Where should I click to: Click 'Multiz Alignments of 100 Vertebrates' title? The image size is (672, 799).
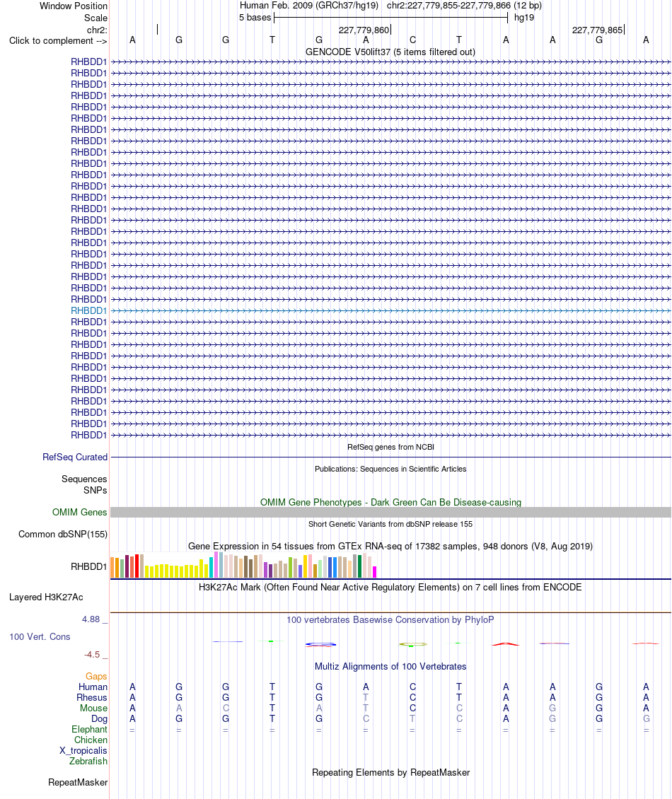click(390, 667)
